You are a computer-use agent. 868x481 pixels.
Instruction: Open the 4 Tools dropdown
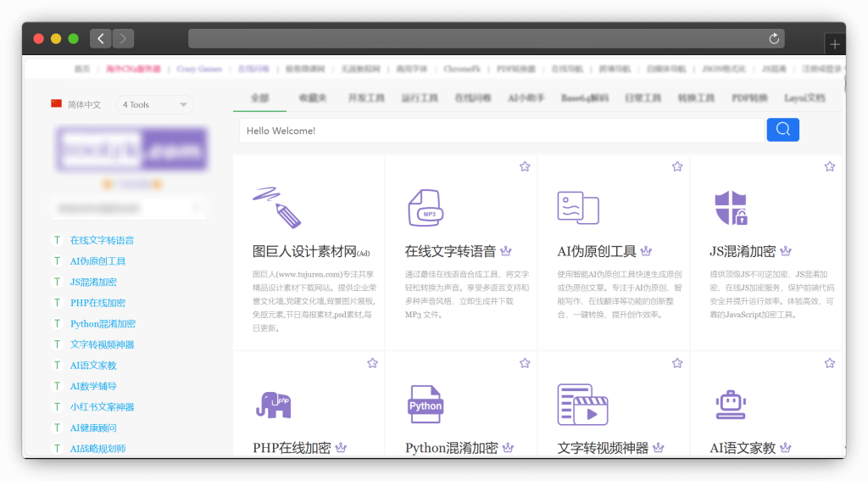154,104
